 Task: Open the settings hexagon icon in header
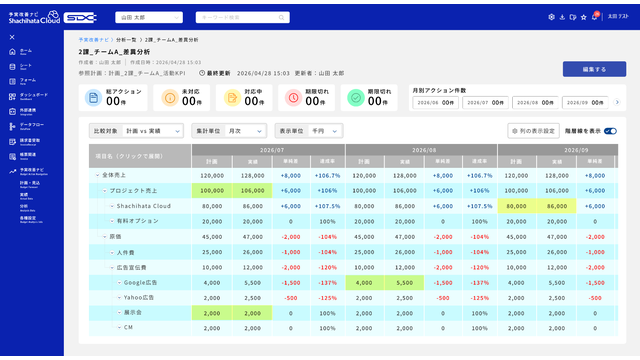[x=551, y=17]
